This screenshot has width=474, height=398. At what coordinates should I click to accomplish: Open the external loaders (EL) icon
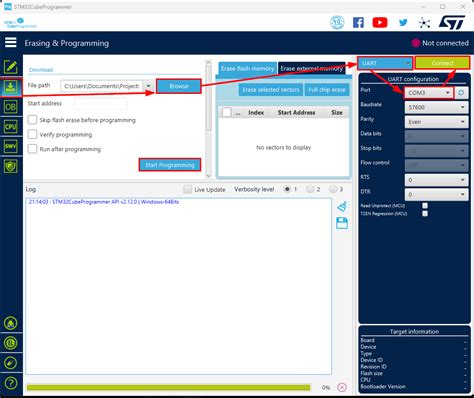(x=11, y=343)
